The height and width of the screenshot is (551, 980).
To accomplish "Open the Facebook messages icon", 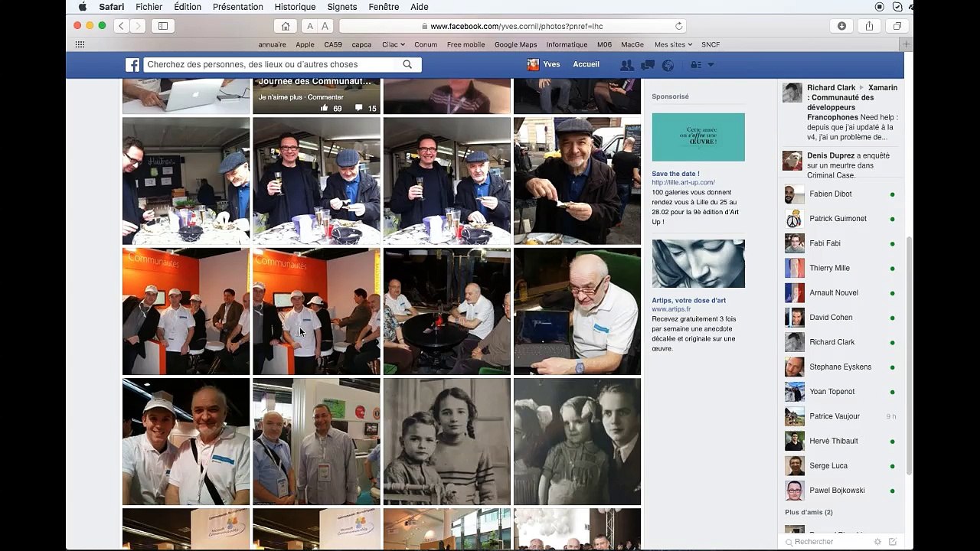I will pos(648,65).
